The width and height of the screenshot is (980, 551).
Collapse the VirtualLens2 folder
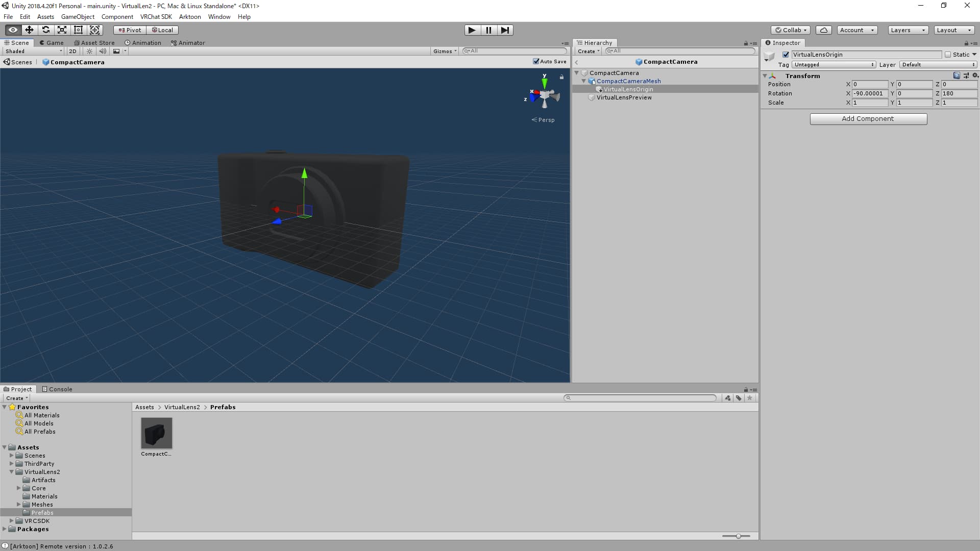click(12, 472)
